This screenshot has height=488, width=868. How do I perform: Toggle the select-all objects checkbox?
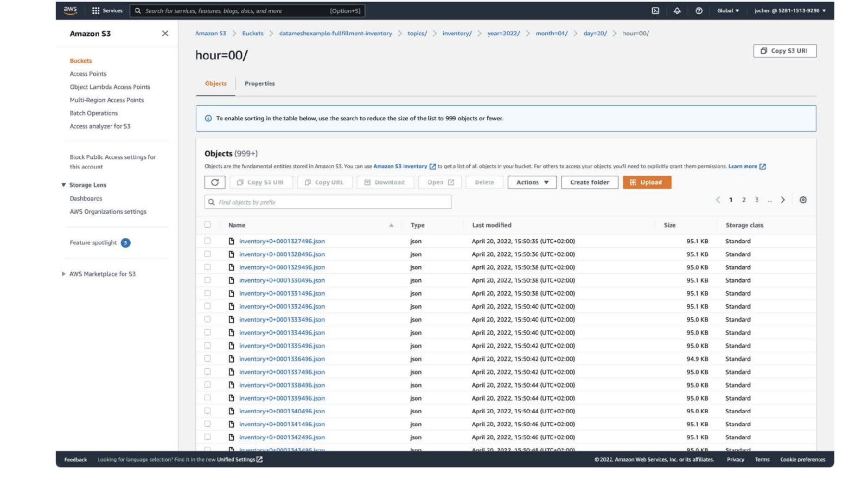click(207, 224)
